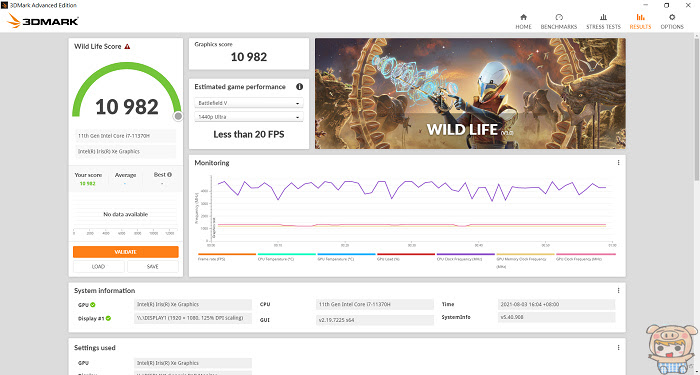Viewport: 700px width, 375px height.
Task: Expand the Battlefield V game dropdown
Action: [249, 103]
